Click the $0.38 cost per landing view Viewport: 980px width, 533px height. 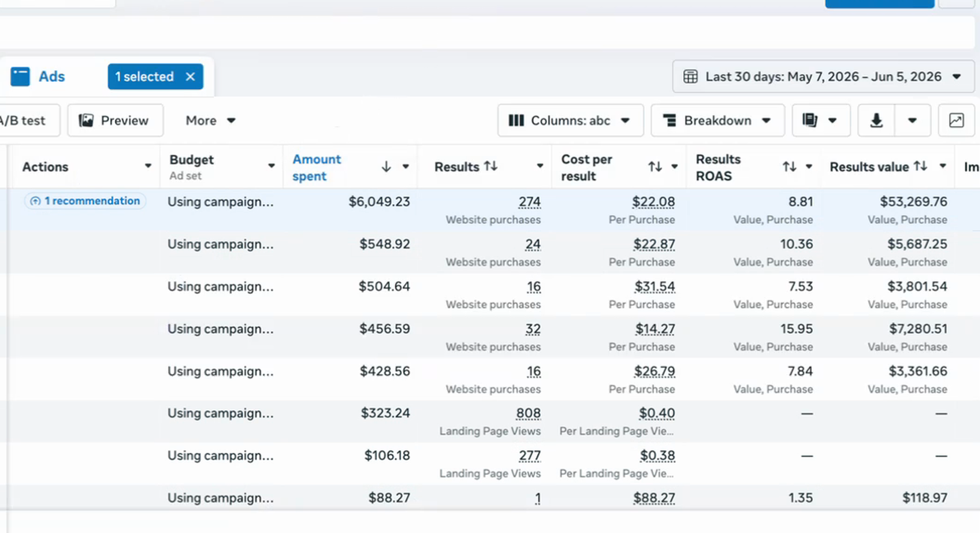pos(657,456)
